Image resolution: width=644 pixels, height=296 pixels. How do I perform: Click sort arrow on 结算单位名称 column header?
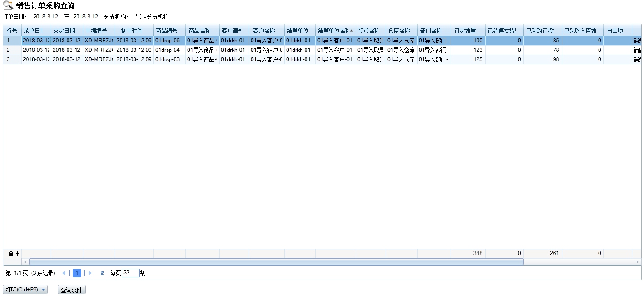tap(351, 31)
